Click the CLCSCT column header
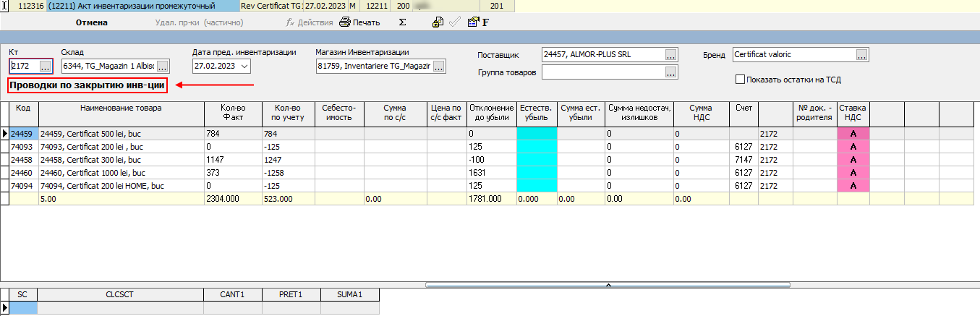Viewport: 980px width, 316px height. tap(120, 295)
